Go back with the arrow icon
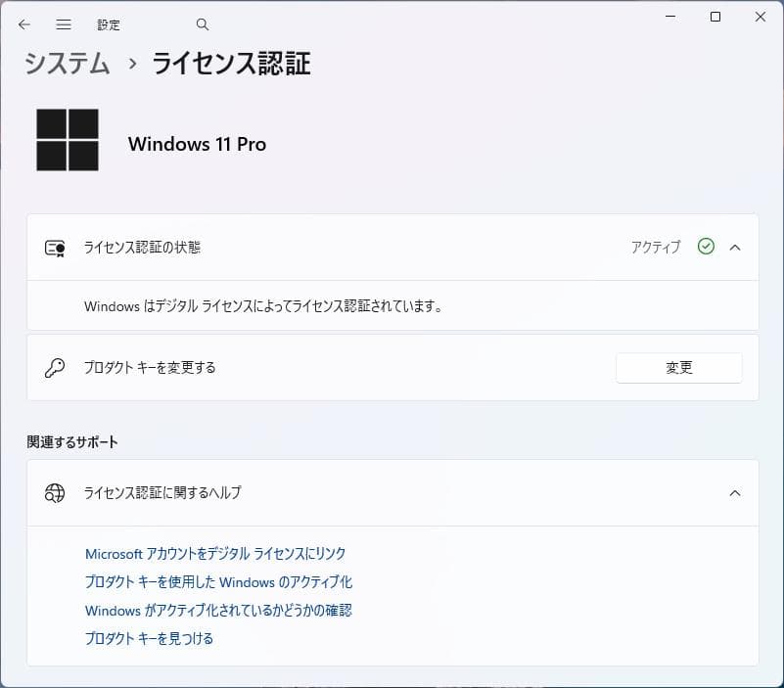This screenshot has width=784, height=688. (24, 24)
